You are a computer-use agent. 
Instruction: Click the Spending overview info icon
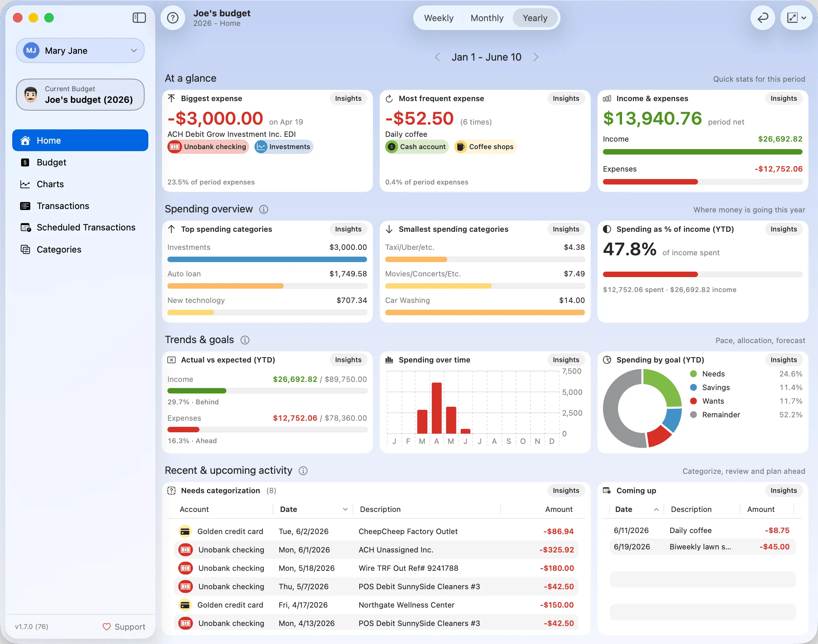click(263, 209)
